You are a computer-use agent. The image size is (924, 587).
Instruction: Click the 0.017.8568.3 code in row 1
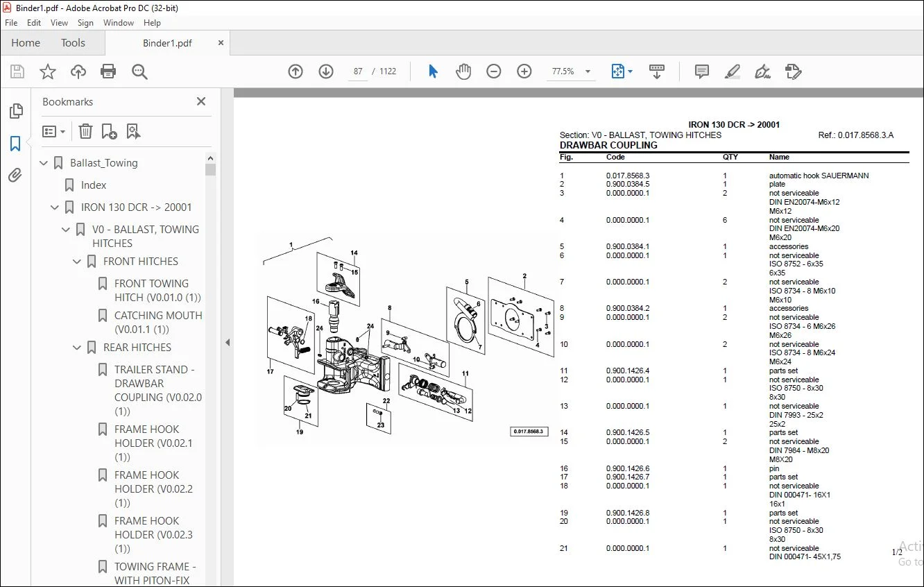(x=628, y=176)
